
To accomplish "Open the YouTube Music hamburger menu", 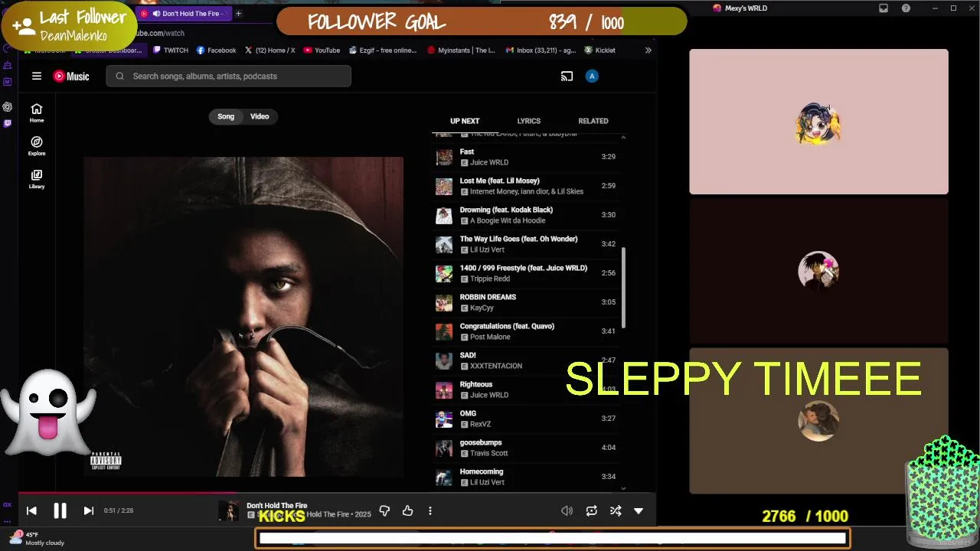I will pyautogui.click(x=37, y=76).
